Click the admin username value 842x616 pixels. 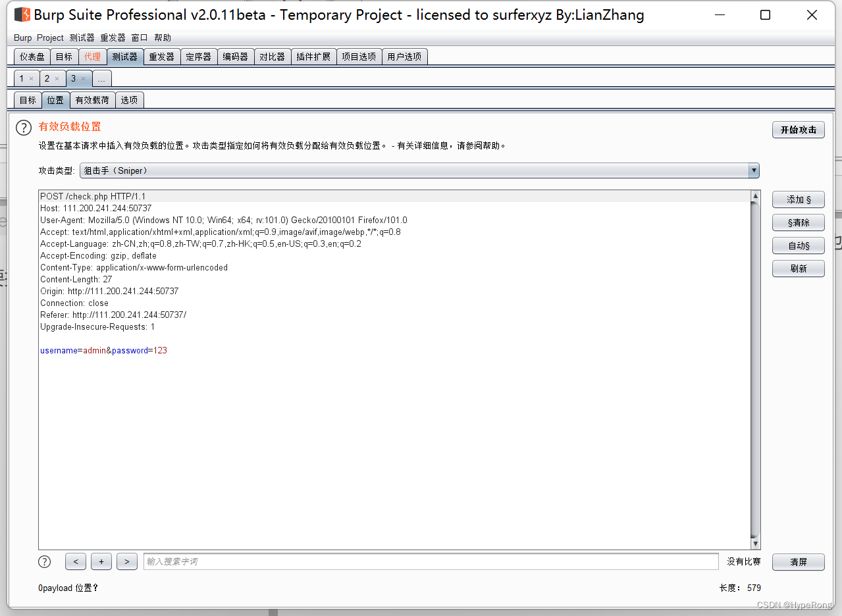94,350
